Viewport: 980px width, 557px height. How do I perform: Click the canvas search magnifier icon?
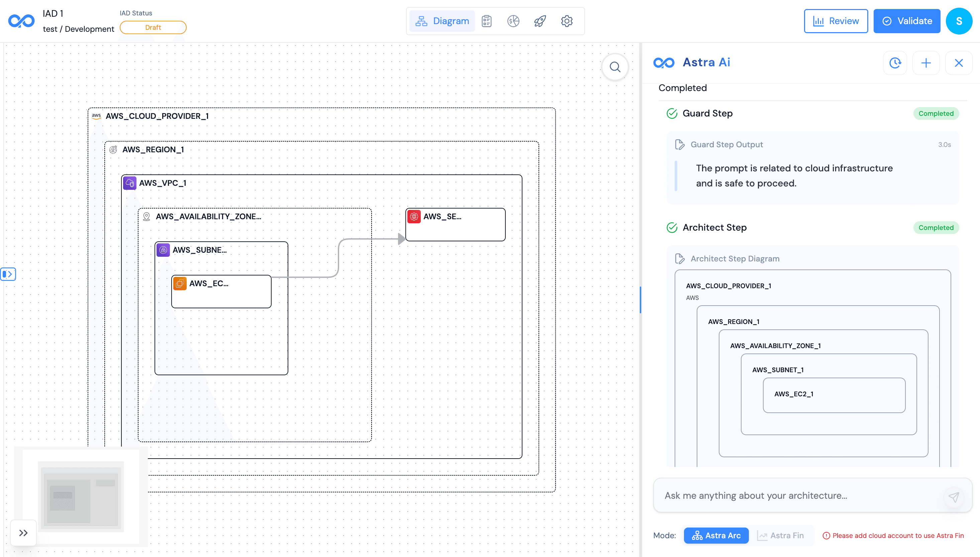pyautogui.click(x=615, y=67)
